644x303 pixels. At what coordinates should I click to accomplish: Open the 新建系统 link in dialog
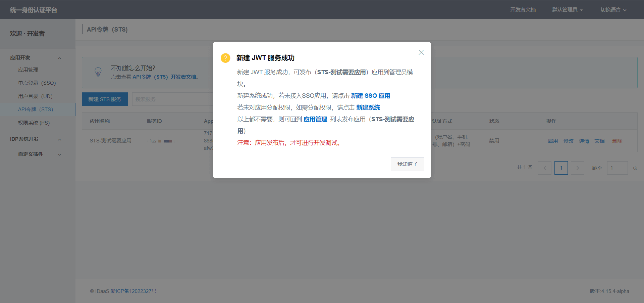click(x=368, y=107)
